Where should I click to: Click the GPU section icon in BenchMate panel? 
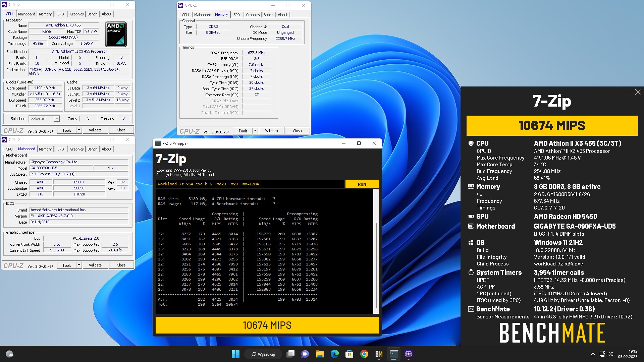(471, 217)
